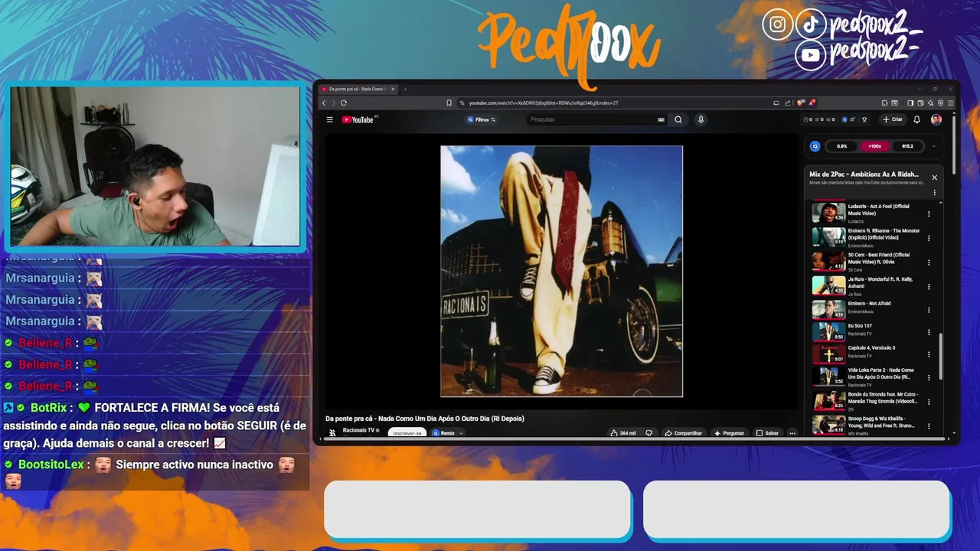Viewport: 980px width, 551px height.
Task: Select Vida Loka Parte 2 in playlist
Action: (869, 377)
